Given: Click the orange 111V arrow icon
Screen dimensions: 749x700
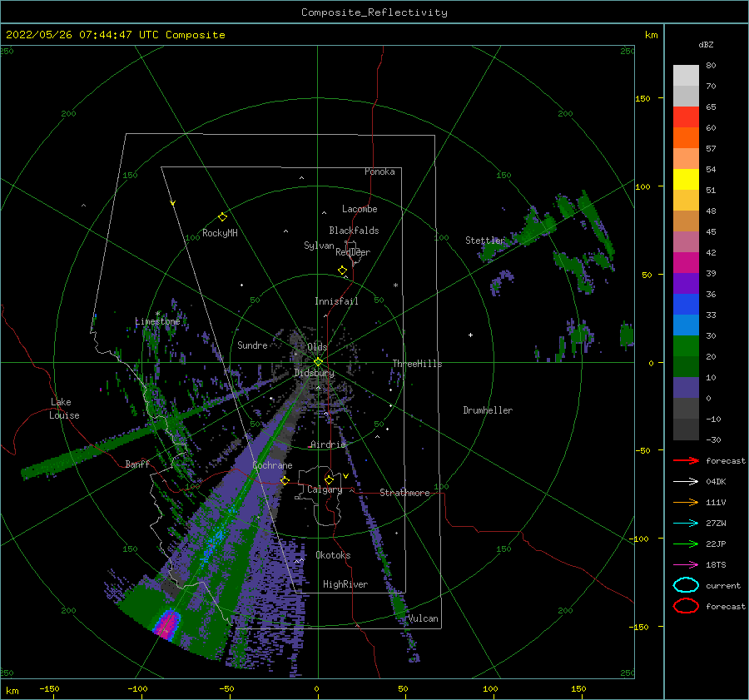Looking at the screenshot, I should 686,502.
